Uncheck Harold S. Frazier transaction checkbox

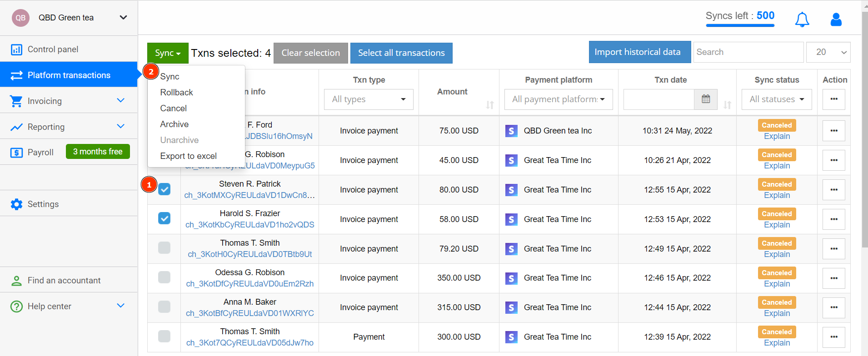coord(165,218)
